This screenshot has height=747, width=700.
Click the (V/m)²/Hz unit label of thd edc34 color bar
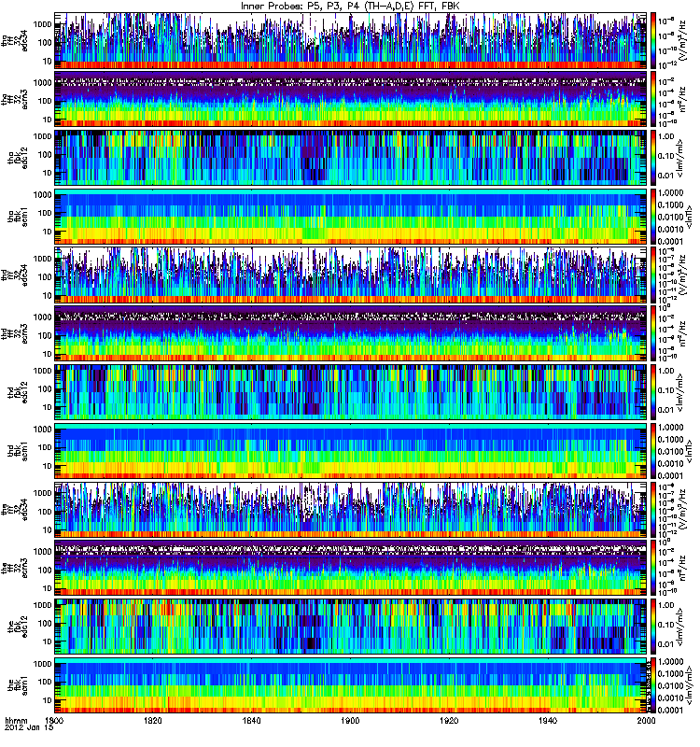681,275
